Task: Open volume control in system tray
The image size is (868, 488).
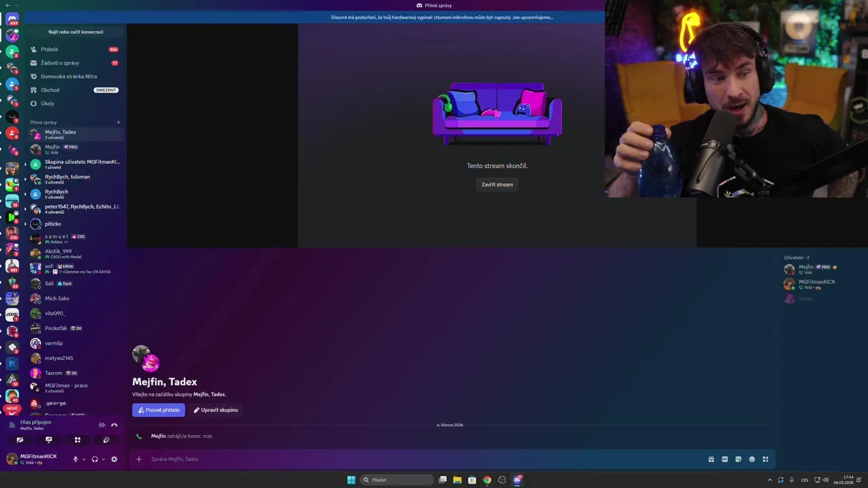Action: pos(825,480)
